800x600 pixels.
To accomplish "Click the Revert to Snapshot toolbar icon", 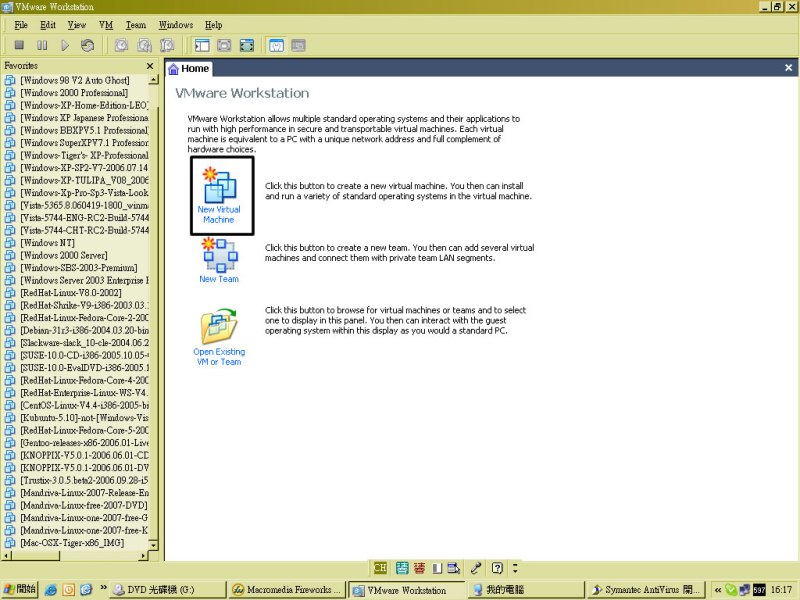I will pos(144,45).
